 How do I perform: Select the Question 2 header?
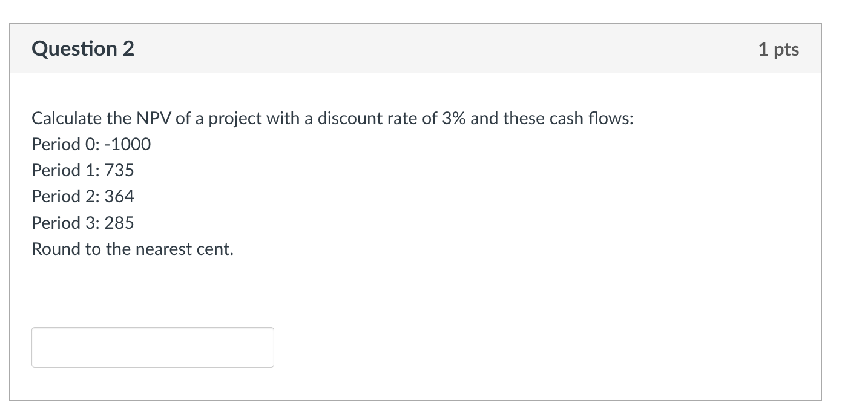click(82, 48)
